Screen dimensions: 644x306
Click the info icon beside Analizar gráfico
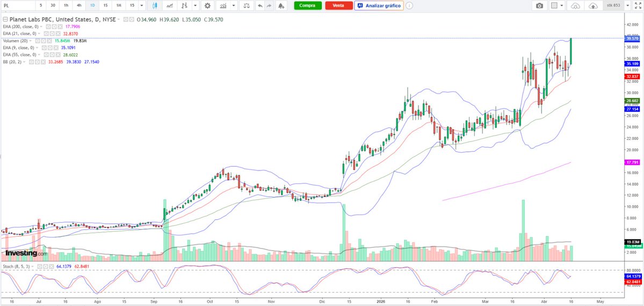tap(409, 6)
